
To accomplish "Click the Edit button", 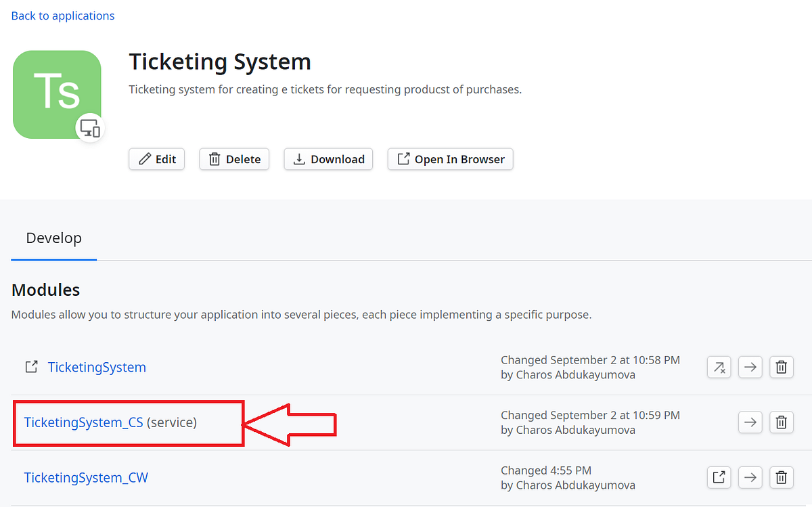I will click(x=156, y=159).
